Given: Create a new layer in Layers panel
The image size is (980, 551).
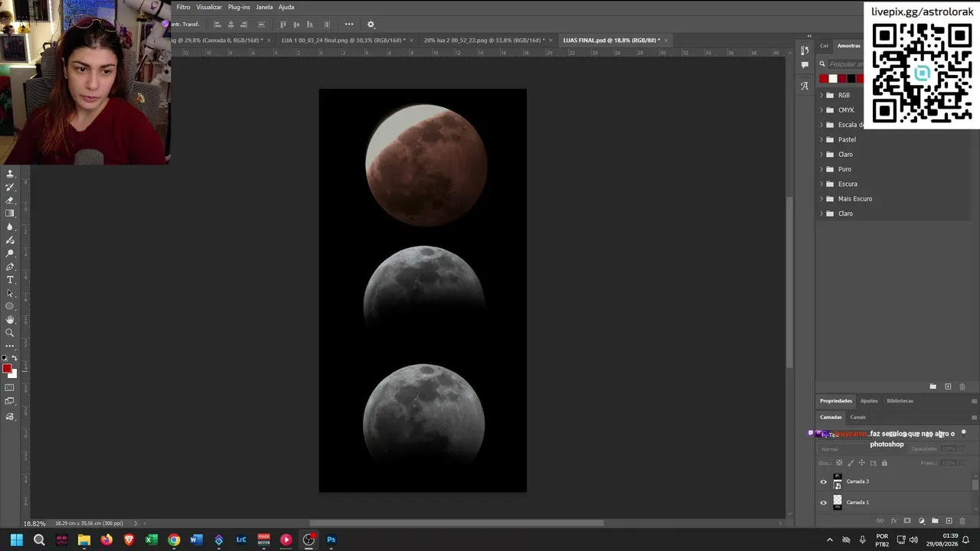Looking at the screenshot, I should [949, 520].
